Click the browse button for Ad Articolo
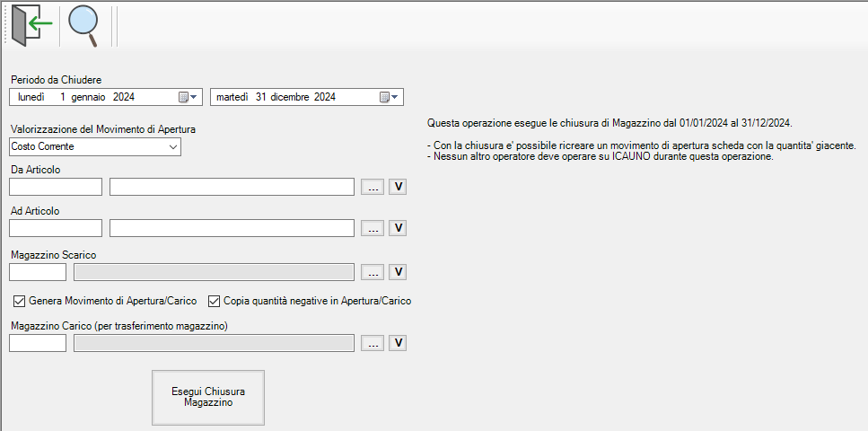This screenshot has width=868, height=431. tap(373, 229)
